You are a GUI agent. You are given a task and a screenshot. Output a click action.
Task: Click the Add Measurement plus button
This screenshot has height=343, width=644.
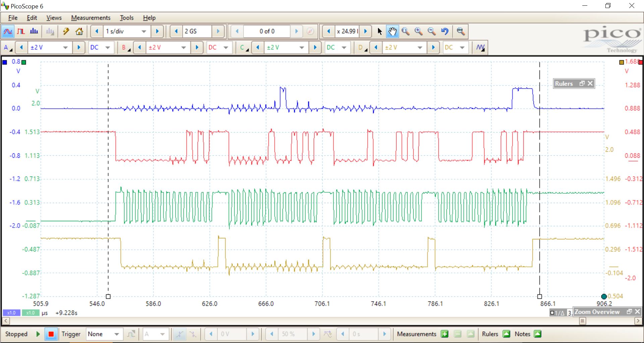[445, 334]
